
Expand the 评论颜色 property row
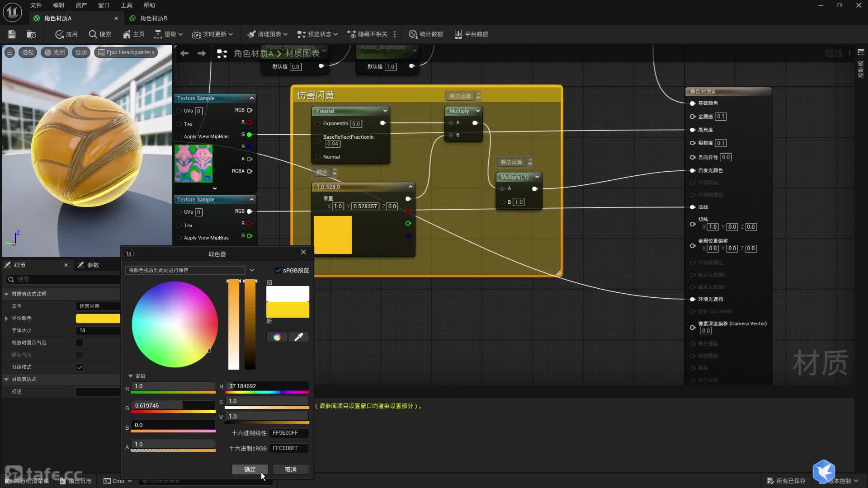pos(6,319)
